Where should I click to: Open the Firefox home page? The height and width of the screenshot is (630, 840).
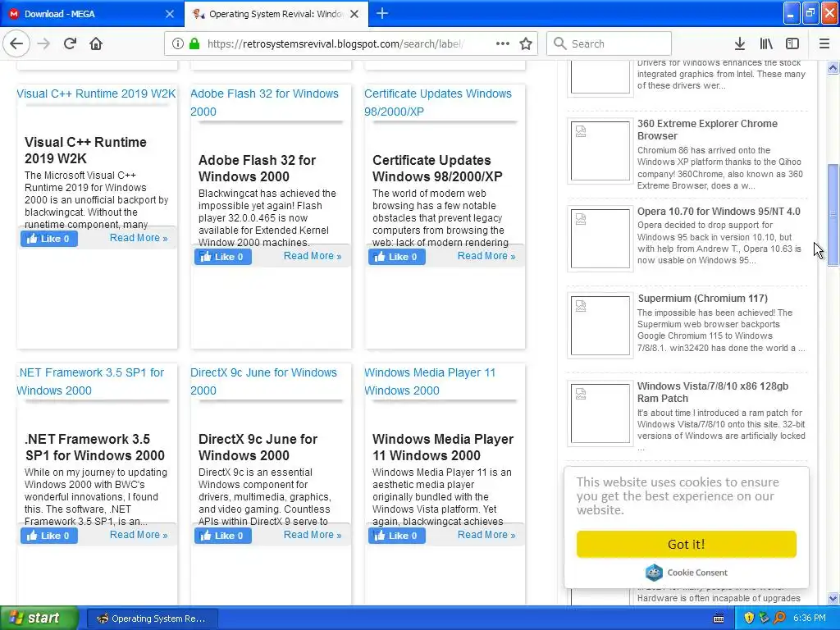coord(96,43)
